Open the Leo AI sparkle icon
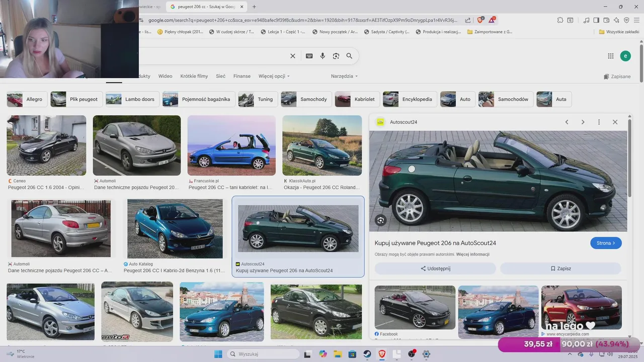This screenshot has width=644, height=362. [616, 20]
